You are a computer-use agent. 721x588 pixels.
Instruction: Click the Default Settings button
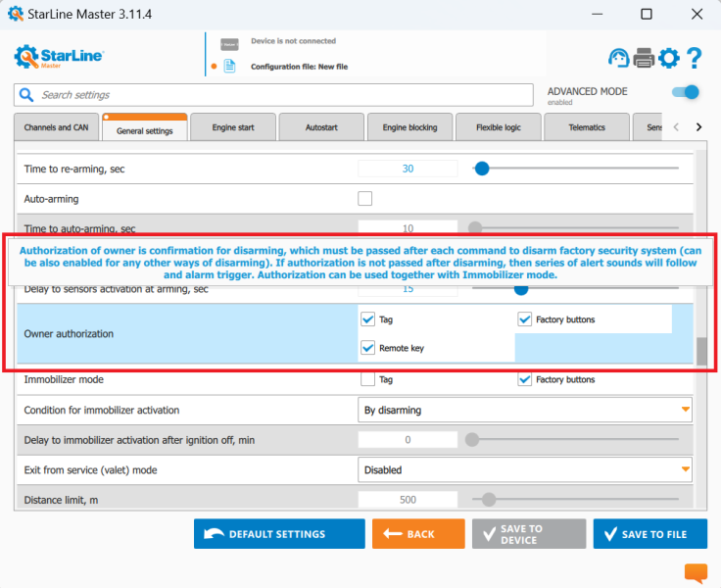coord(279,534)
